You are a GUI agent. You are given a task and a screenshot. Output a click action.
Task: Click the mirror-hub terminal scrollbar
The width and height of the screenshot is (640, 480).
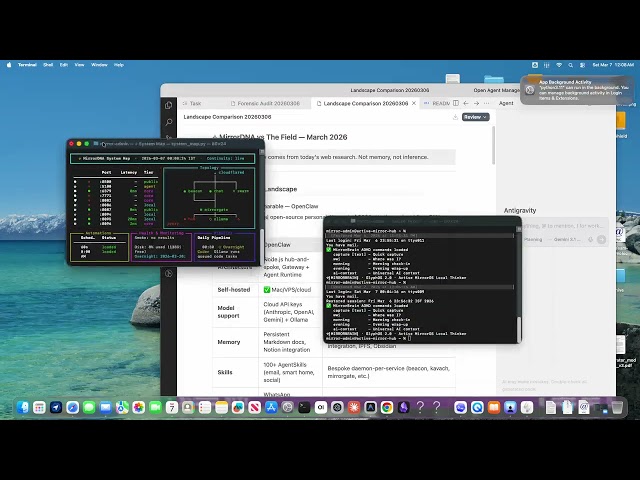click(x=519, y=327)
